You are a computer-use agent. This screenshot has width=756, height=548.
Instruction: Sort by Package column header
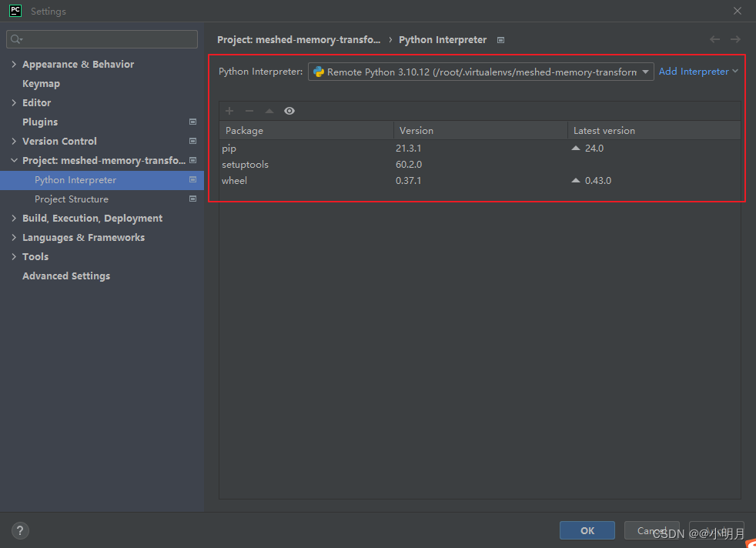click(306, 131)
